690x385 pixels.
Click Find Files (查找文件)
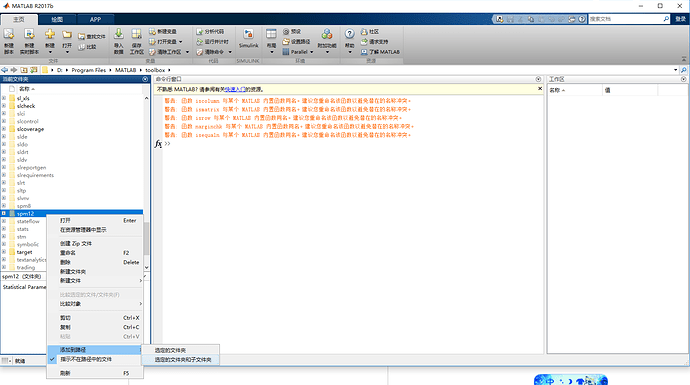[92, 37]
